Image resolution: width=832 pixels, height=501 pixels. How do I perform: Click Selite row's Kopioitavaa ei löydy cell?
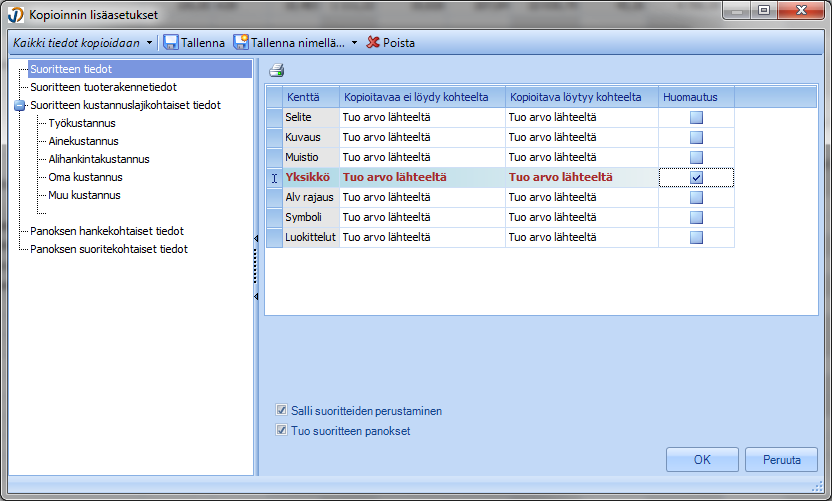[x=422, y=117]
